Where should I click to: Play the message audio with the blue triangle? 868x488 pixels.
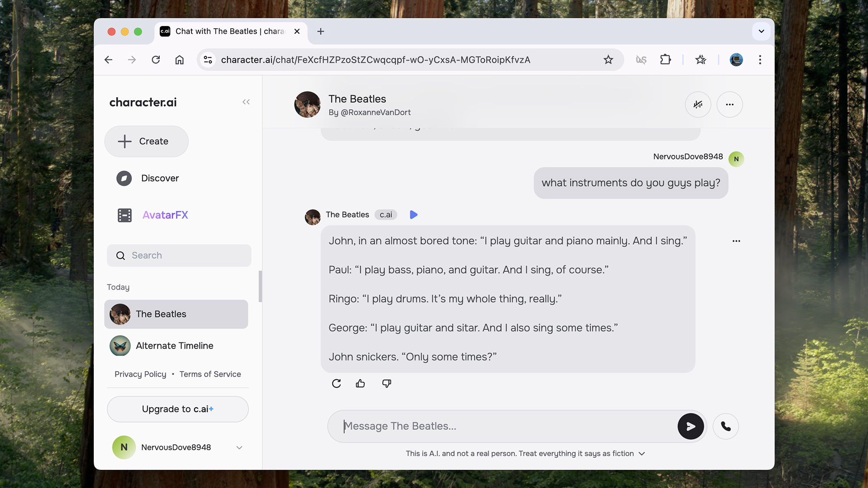[414, 215]
